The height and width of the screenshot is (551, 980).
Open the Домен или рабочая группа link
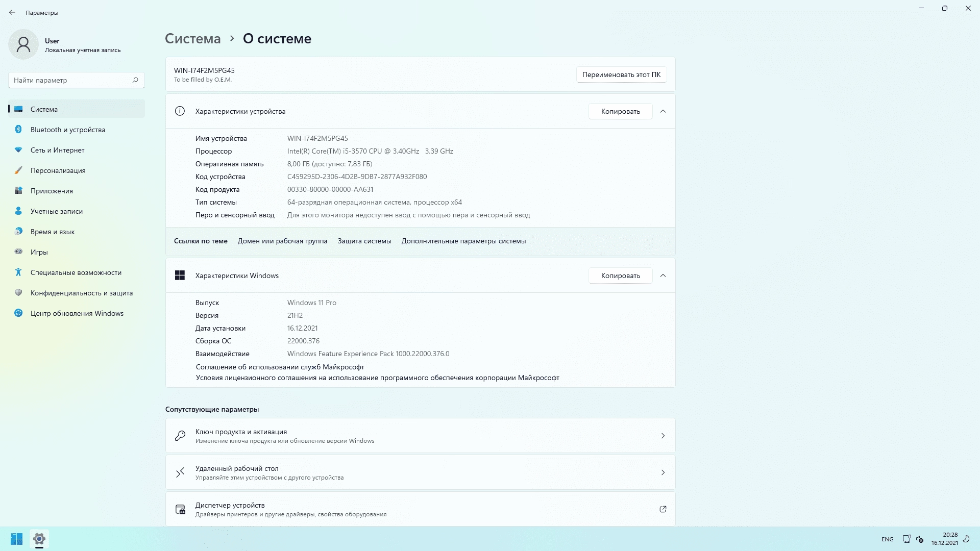tap(282, 241)
